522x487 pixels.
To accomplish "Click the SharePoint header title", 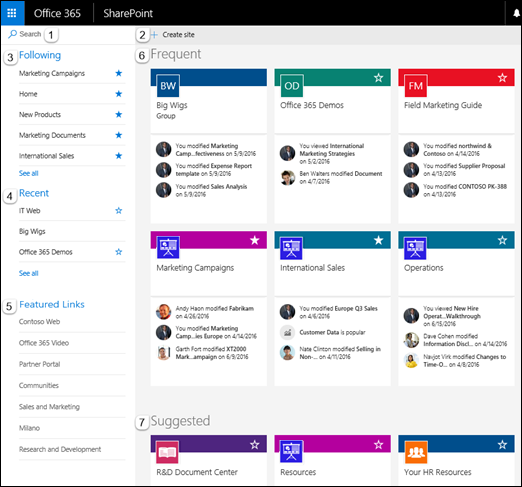I will pos(128,13).
